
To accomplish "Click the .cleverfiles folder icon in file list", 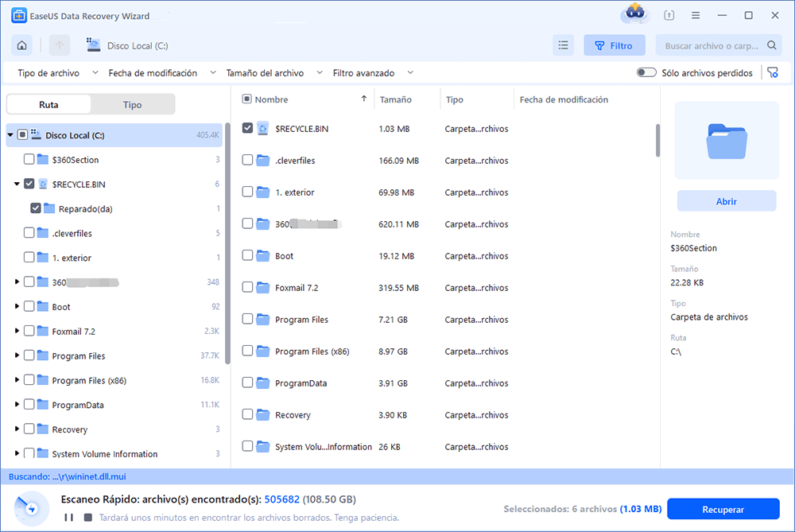I will pos(262,161).
